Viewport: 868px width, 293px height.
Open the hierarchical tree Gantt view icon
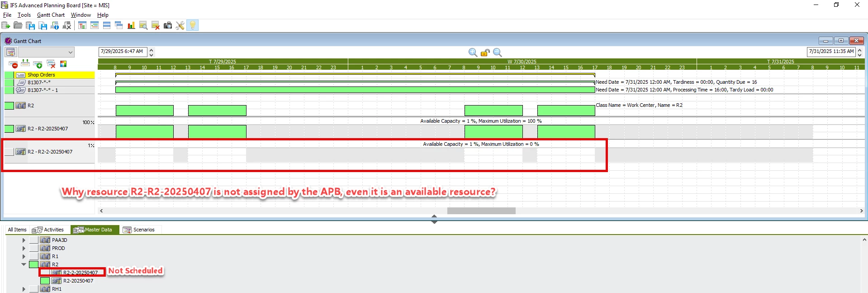(82, 25)
